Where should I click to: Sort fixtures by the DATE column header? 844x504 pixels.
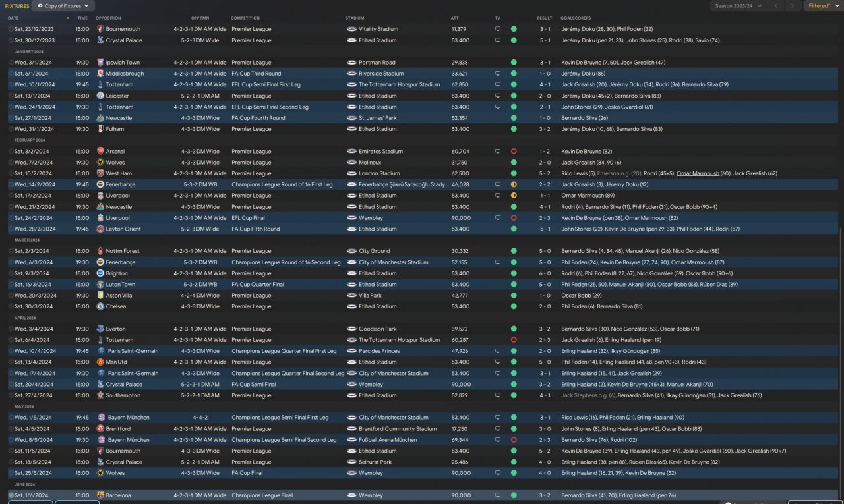(13, 18)
